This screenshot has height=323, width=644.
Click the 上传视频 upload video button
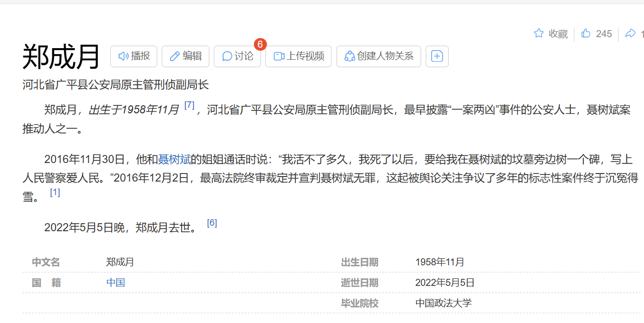[298, 56]
